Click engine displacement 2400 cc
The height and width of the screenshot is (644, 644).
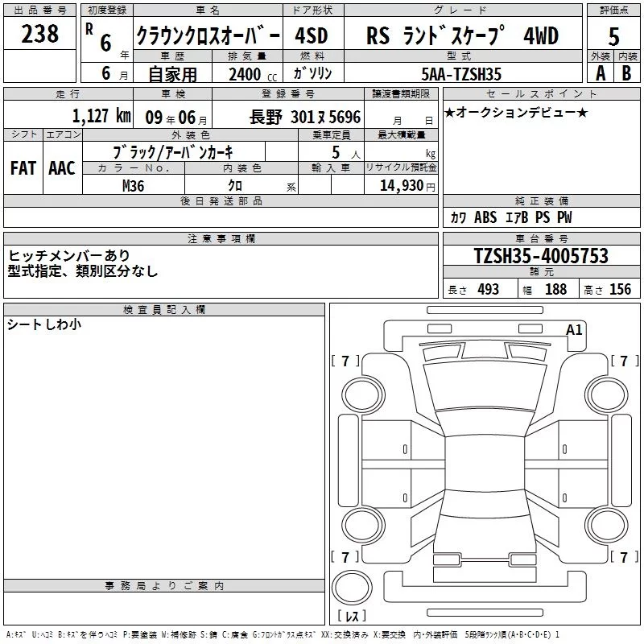253,74
